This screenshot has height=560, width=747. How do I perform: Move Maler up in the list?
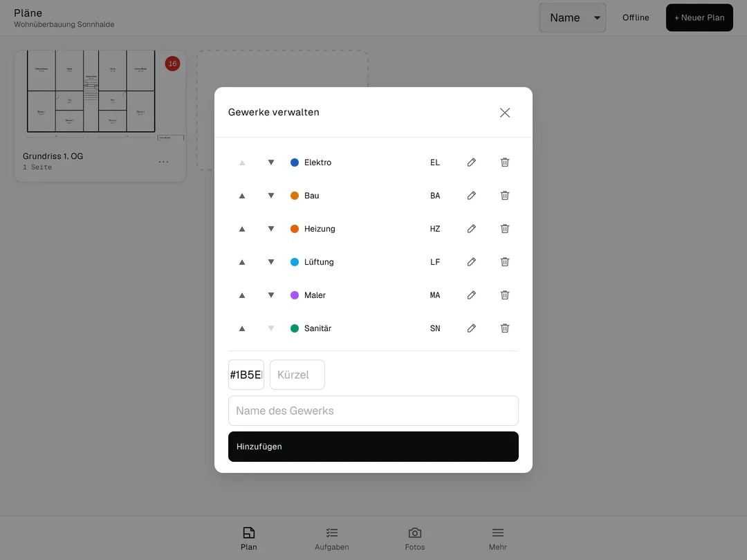point(242,295)
